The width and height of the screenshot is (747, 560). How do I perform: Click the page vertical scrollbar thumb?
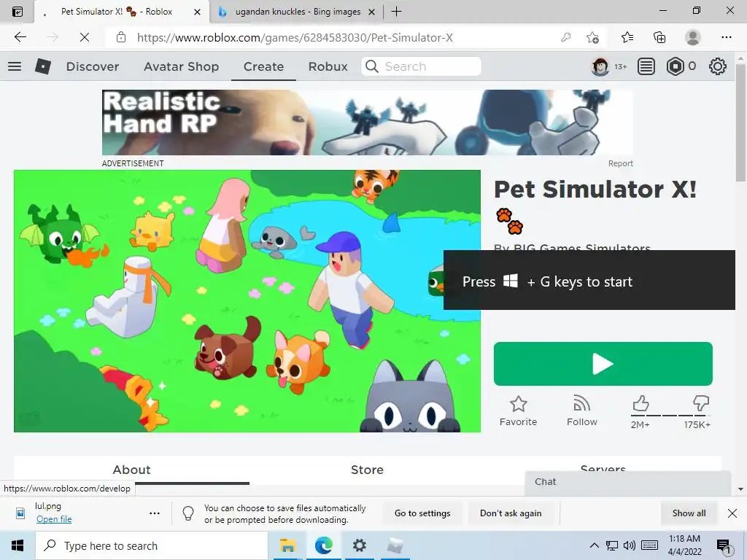740,122
